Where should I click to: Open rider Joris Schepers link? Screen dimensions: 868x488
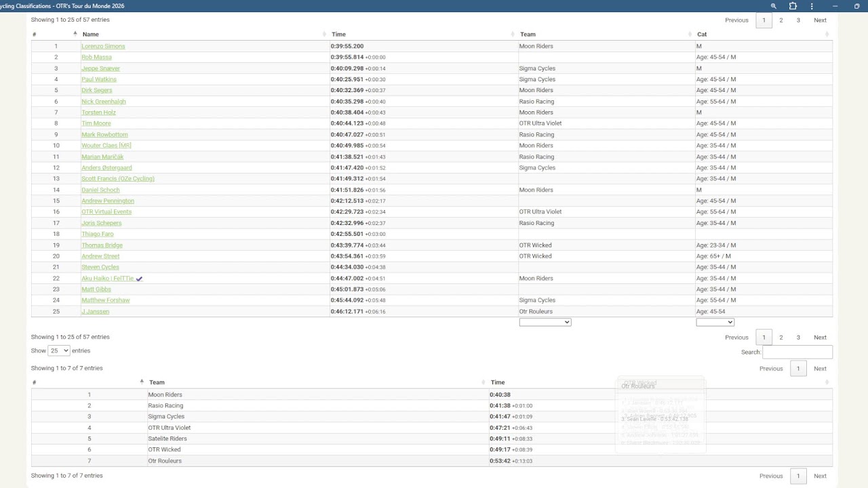click(102, 223)
